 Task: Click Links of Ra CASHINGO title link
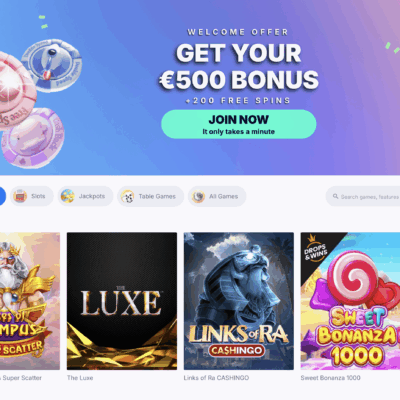click(x=216, y=378)
